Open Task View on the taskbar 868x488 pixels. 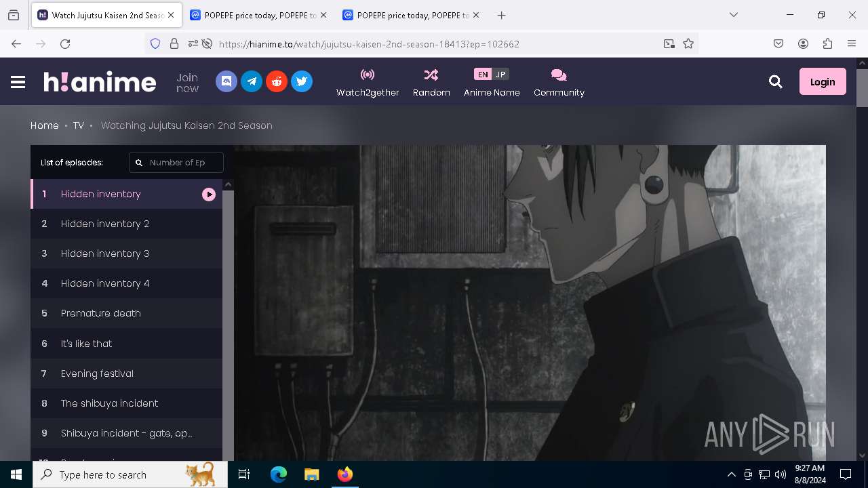[x=244, y=474]
